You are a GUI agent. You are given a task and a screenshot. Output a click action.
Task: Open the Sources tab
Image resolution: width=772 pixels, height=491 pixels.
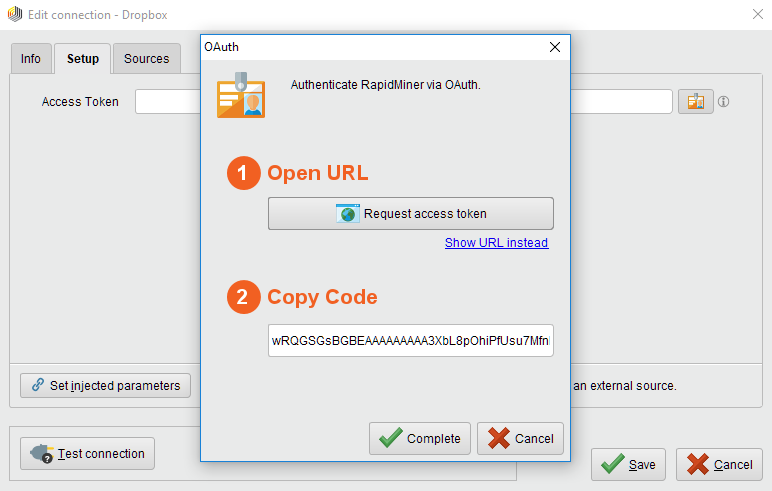pyautogui.click(x=146, y=59)
